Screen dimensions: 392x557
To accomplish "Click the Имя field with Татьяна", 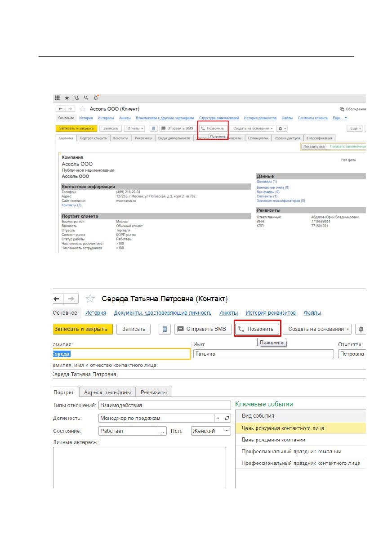I will coord(263,354).
